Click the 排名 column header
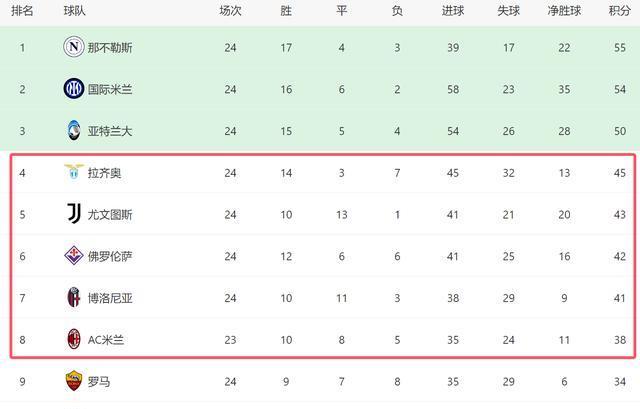Viewport: 640px width, 409px height. pyautogui.click(x=22, y=10)
